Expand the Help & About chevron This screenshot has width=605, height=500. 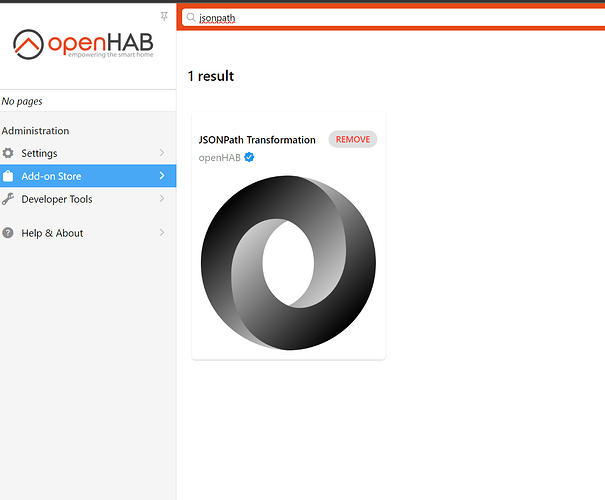coord(162,232)
